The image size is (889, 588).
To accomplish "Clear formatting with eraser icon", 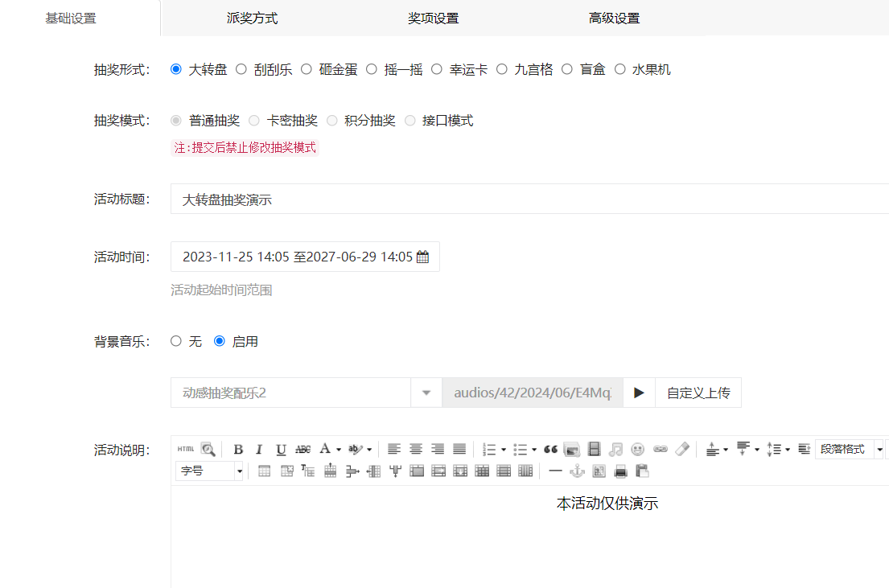I will [682, 449].
